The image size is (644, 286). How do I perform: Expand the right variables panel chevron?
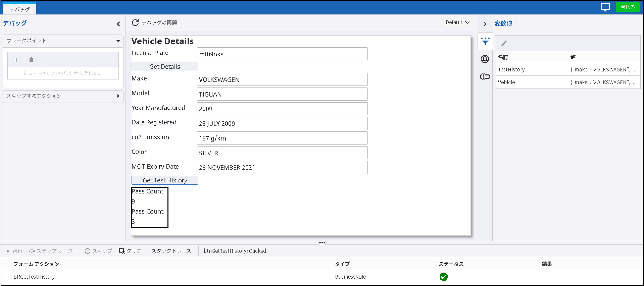pyautogui.click(x=485, y=24)
